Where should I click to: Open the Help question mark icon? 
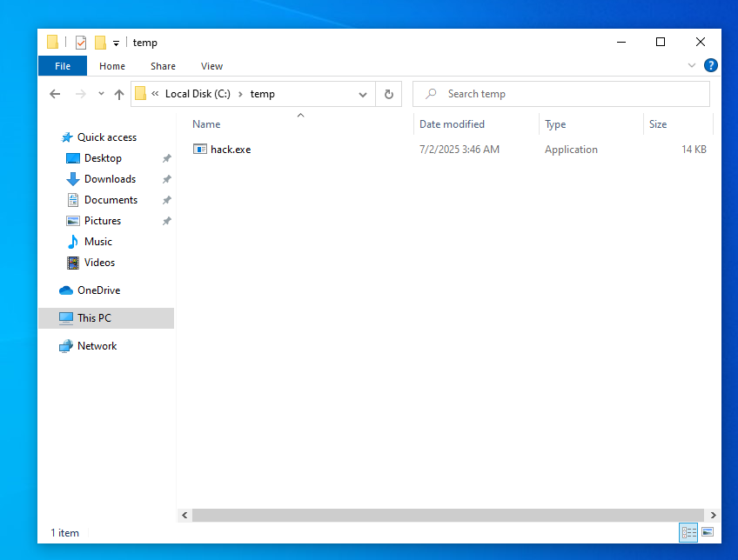[711, 65]
